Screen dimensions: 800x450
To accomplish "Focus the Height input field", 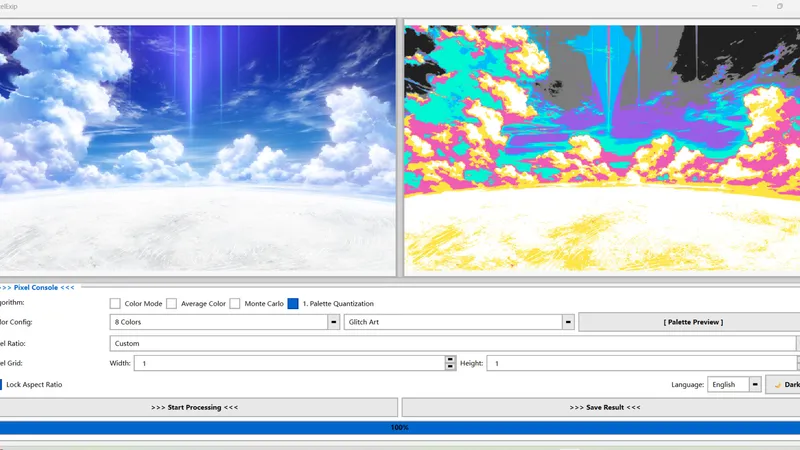I will pyautogui.click(x=640, y=363).
